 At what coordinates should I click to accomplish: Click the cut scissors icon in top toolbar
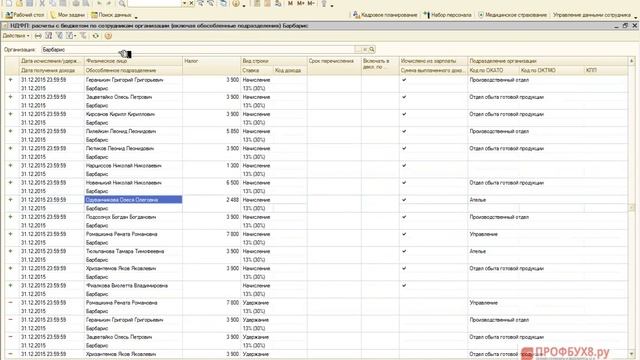42,4
